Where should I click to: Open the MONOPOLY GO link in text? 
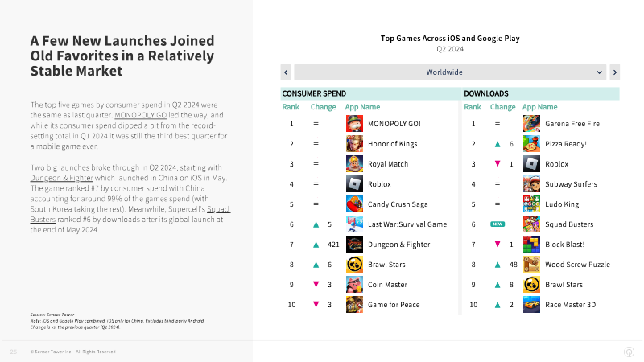[140, 115]
